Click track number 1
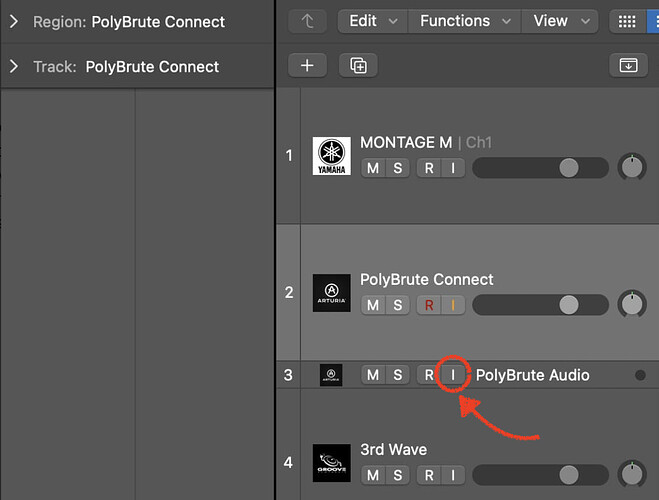659x500 pixels. tap(289, 156)
